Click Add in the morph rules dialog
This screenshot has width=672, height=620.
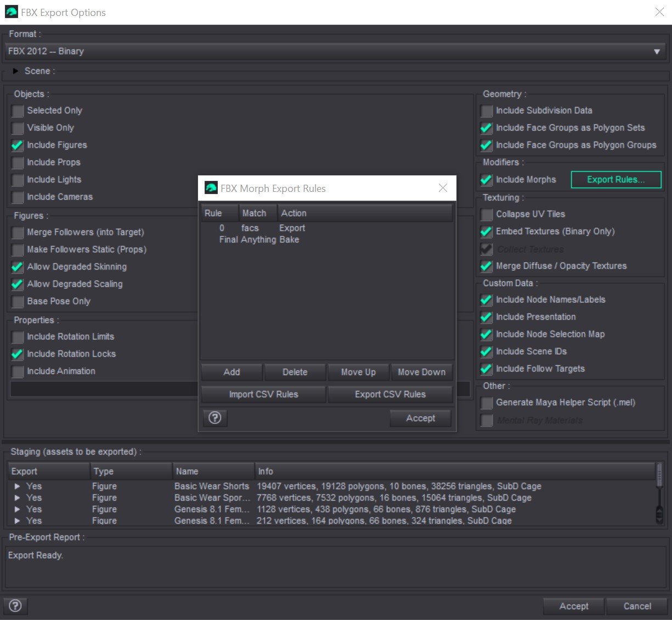[x=232, y=372]
